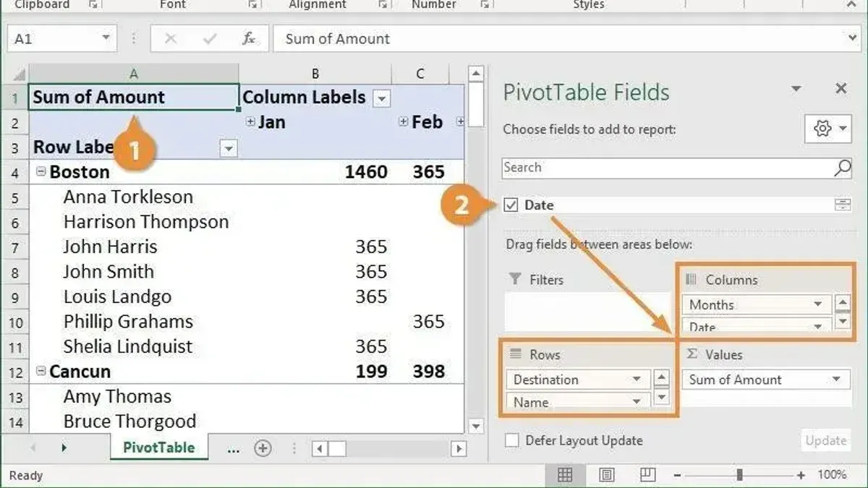Viewport: 868px width, 488px height.
Task: Expand the Jan month group
Action: pyautogui.click(x=250, y=122)
